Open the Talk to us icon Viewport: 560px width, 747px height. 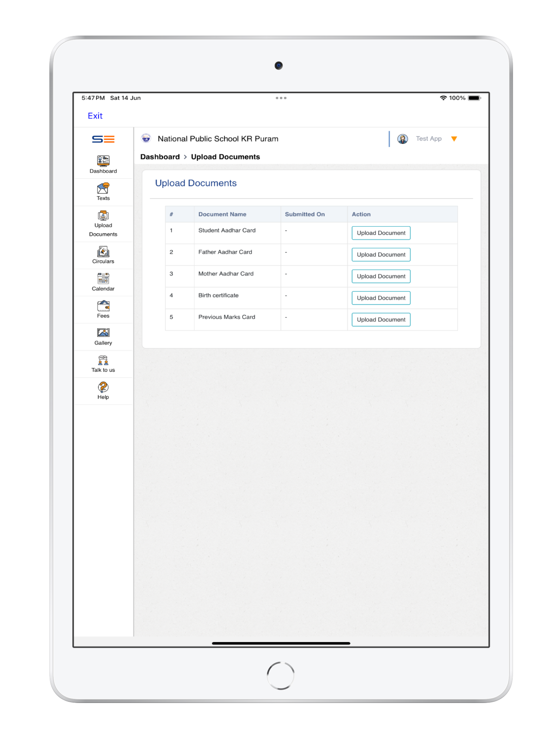coord(103,360)
